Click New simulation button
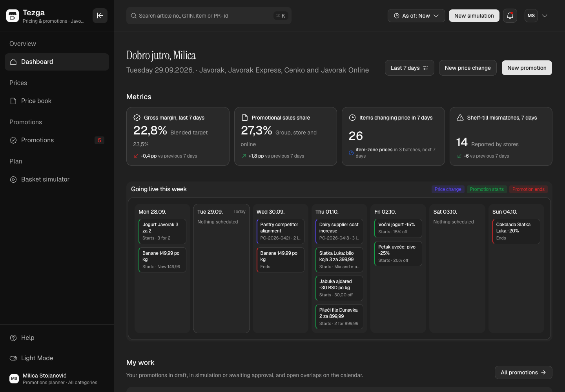 tap(474, 16)
